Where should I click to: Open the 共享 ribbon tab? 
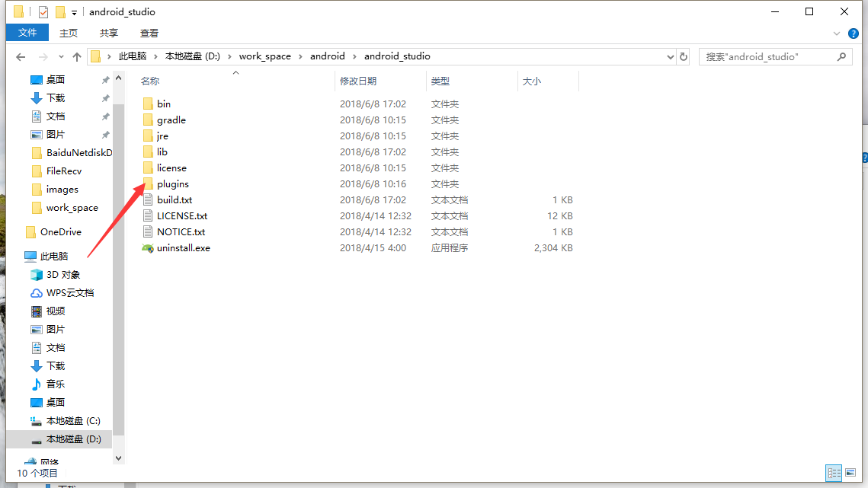click(108, 33)
